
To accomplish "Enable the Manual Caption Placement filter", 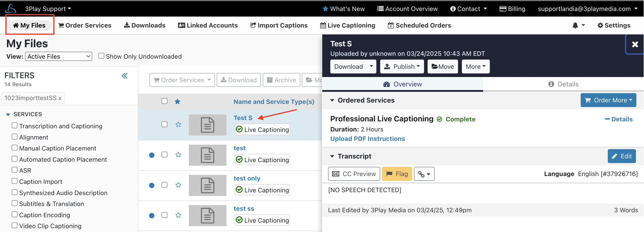I will 15,148.
